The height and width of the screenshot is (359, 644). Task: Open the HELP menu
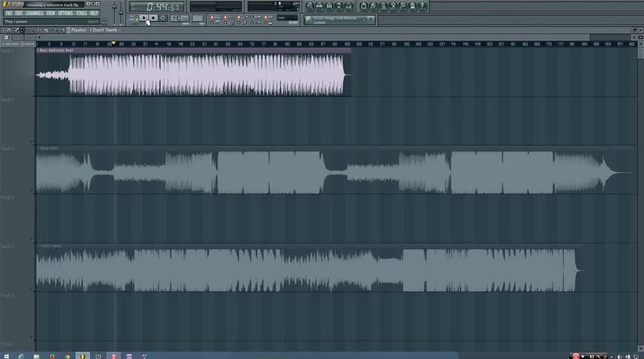click(94, 13)
